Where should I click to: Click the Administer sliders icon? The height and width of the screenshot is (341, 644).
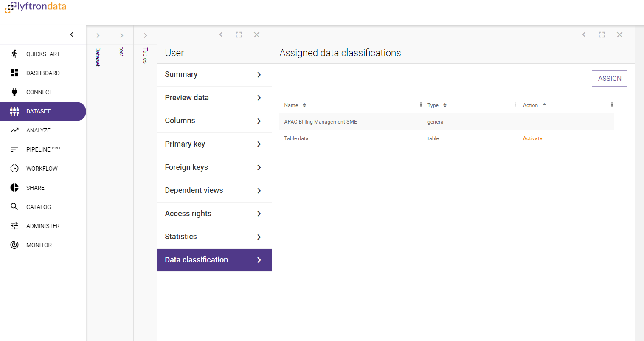pos(14,225)
